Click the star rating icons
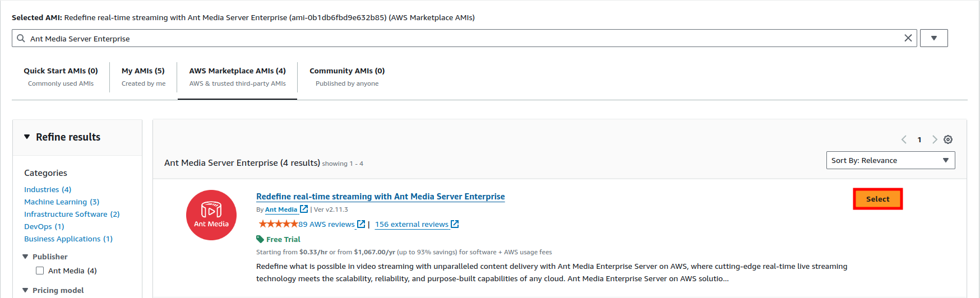This screenshot has height=298, width=980. (x=278, y=224)
